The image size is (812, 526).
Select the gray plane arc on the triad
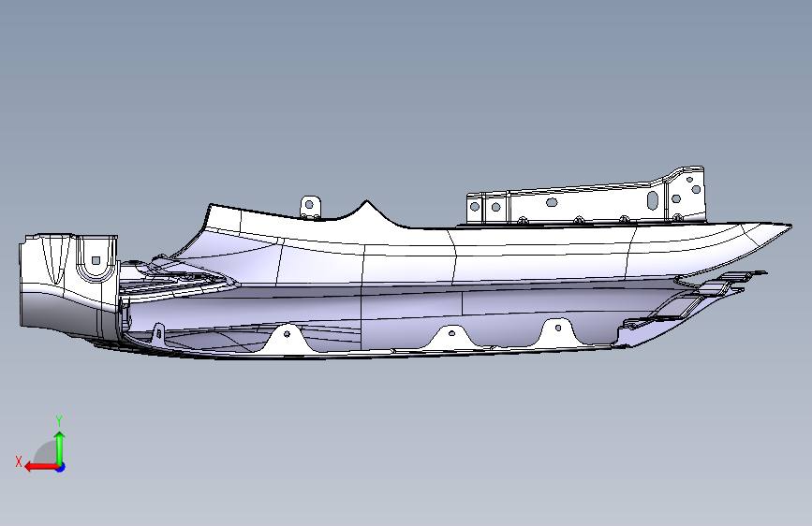click(46, 452)
